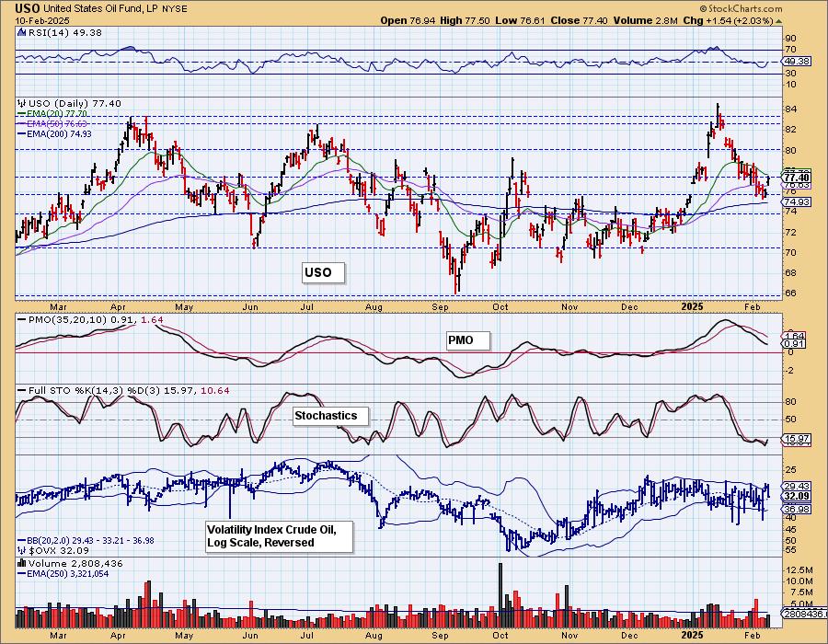Click the Sep label on bottom date axis
This screenshot has height=644, width=828.
(440, 635)
